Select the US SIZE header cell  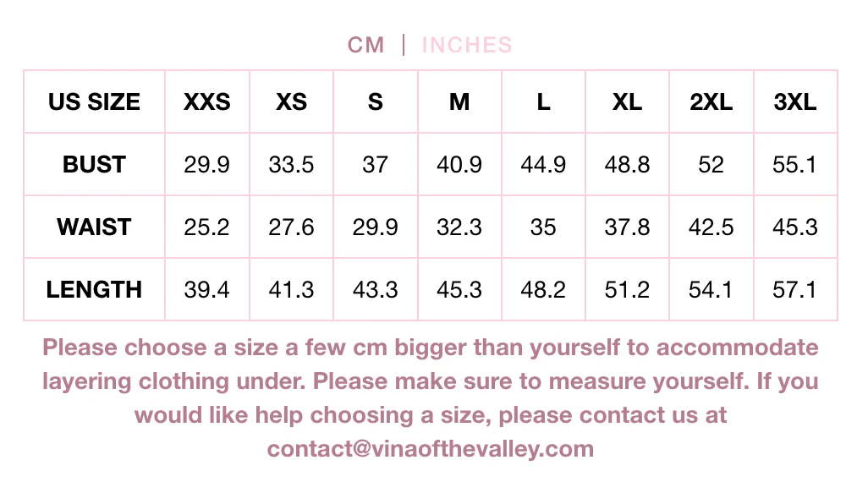pyautogui.click(x=94, y=101)
